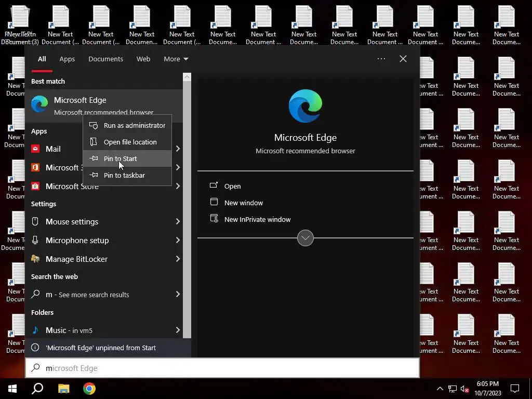The image size is (532, 399).
Task: Choose Open file location from context menu
Action: (x=127, y=142)
